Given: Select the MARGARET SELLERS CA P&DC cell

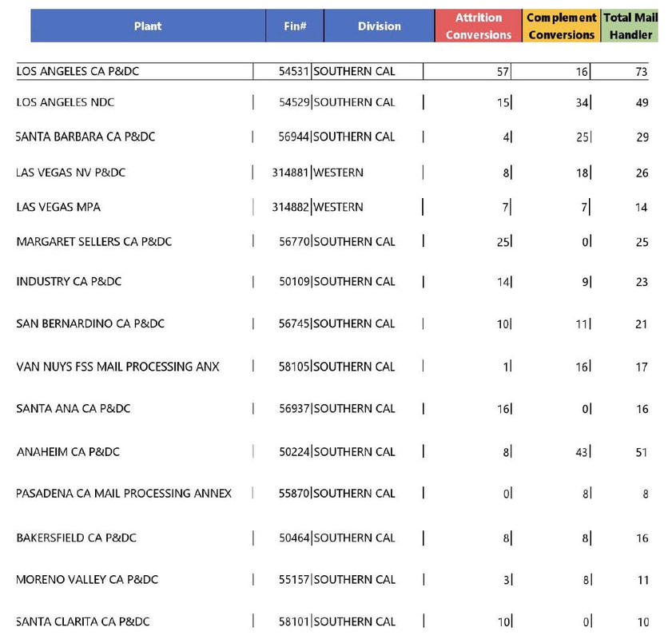Looking at the screenshot, I should [93, 241].
